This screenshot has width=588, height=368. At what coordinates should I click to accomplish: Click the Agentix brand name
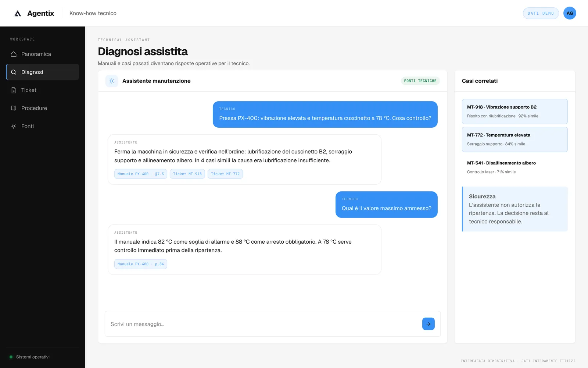(40, 13)
